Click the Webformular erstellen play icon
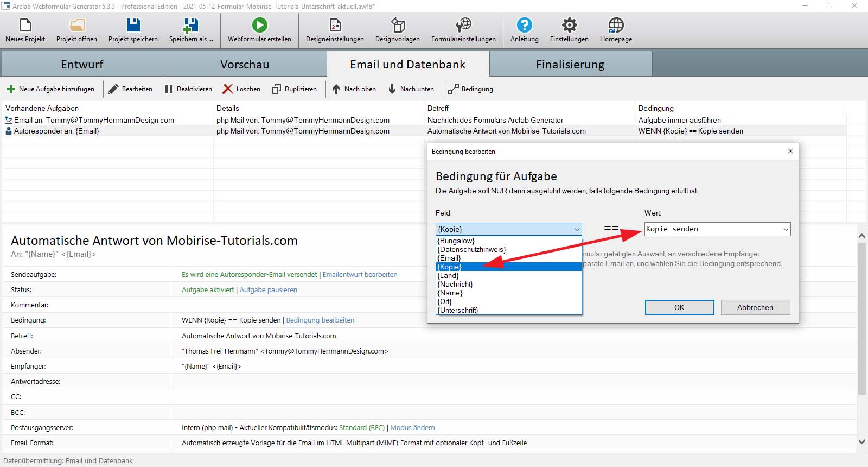Viewport: 868px width, 467px height. point(259,26)
